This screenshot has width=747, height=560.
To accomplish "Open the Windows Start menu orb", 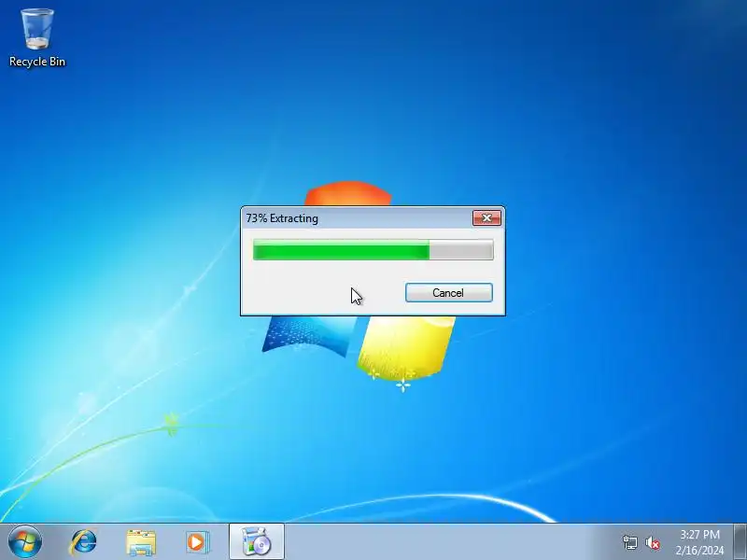I will [25, 541].
